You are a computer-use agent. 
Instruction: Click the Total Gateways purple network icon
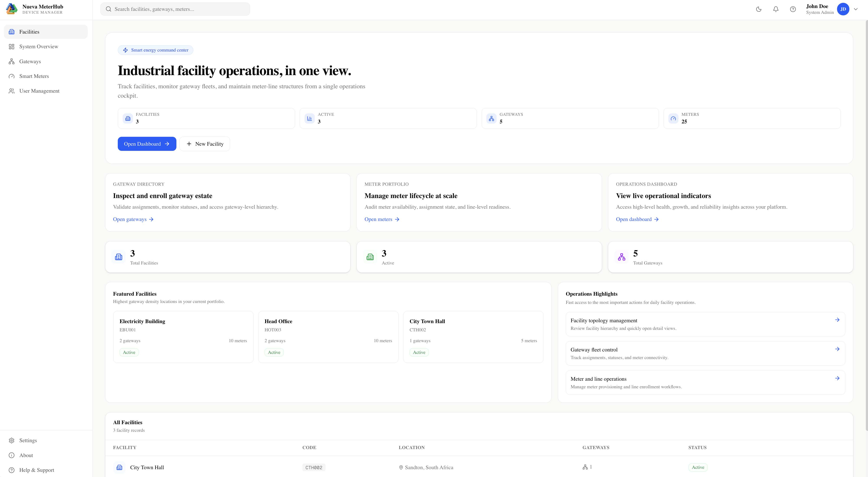[x=622, y=257]
